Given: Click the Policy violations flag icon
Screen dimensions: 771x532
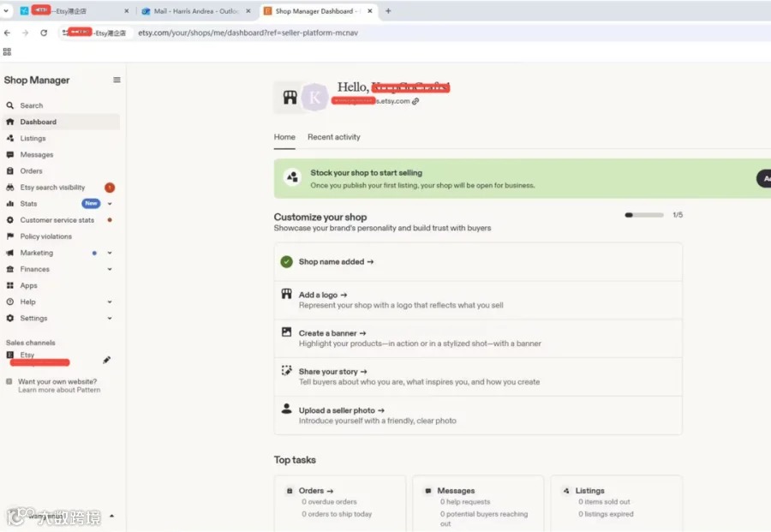Looking at the screenshot, I should (9, 236).
